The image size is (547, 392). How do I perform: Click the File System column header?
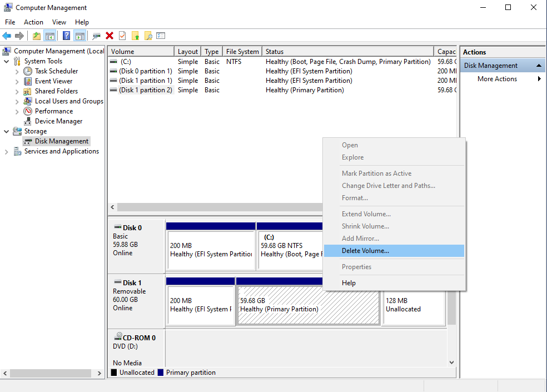(242, 52)
